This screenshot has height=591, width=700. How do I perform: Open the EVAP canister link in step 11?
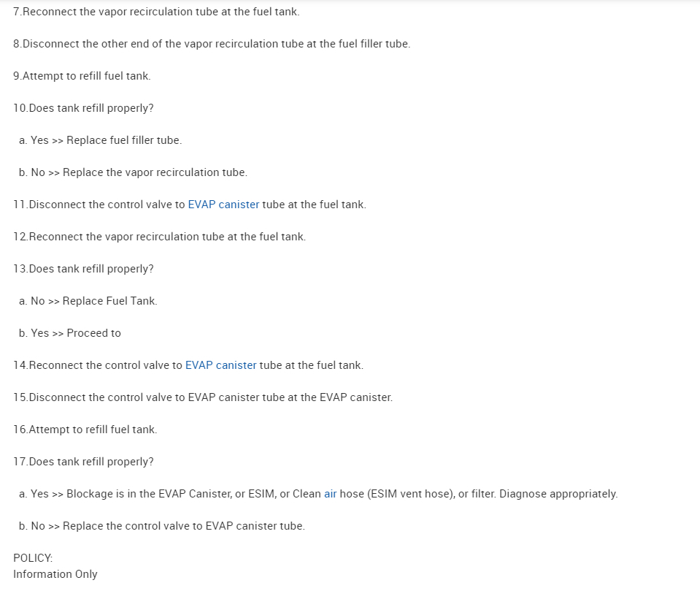[x=223, y=205]
